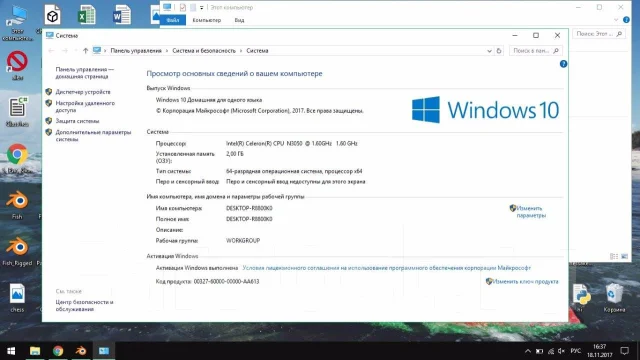Open quick access toolbar dropdown arrow
The height and width of the screenshot is (360, 640).
201,7
